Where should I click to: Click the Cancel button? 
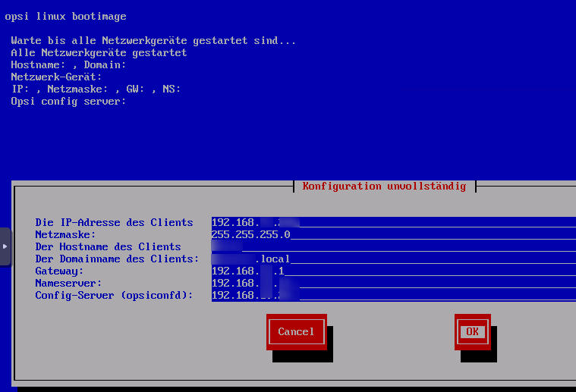[297, 332]
